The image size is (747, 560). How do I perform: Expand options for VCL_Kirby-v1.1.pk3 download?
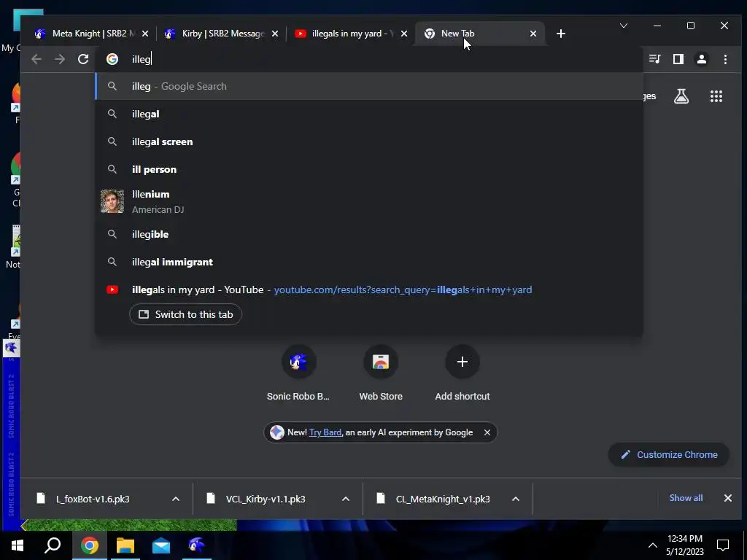(346, 499)
